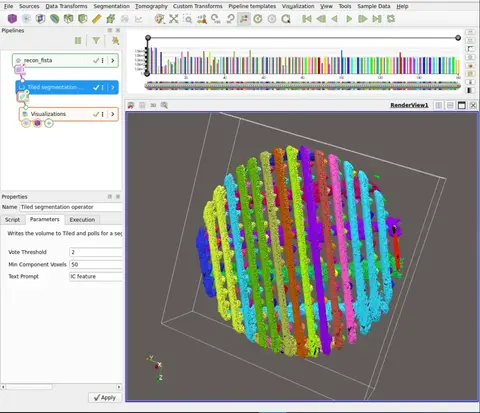
Task: Expand the Tiled segmentation node chevron
Action: point(113,87)
